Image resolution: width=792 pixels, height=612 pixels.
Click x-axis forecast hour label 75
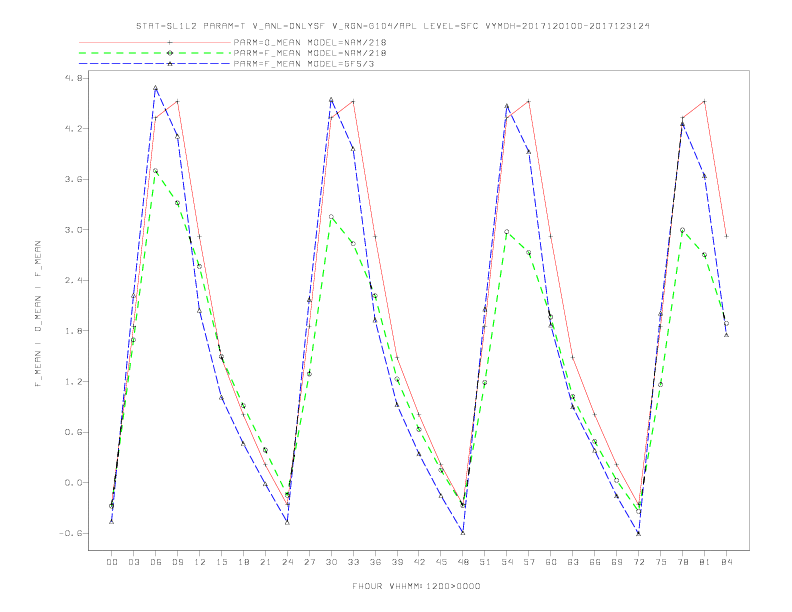(x=661, y=562)
